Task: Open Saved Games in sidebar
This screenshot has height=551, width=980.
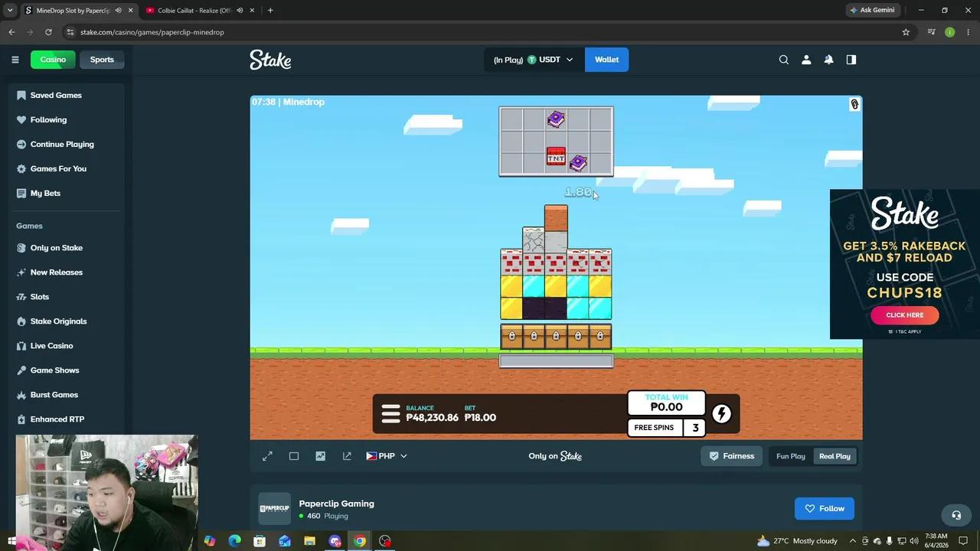Action: [56, 95]
